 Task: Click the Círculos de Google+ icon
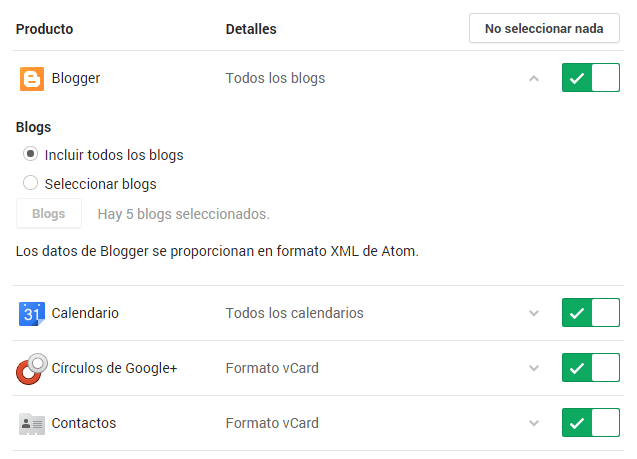[32, 368]
